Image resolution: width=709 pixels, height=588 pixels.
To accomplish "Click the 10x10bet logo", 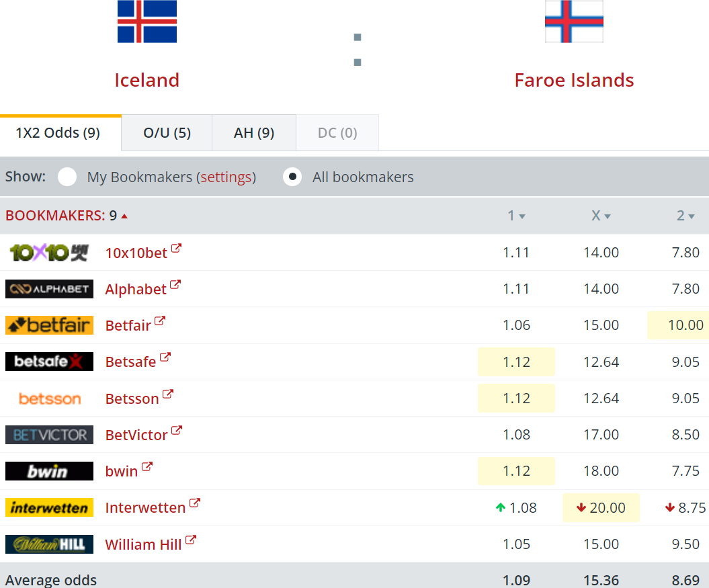I will 49,253.
